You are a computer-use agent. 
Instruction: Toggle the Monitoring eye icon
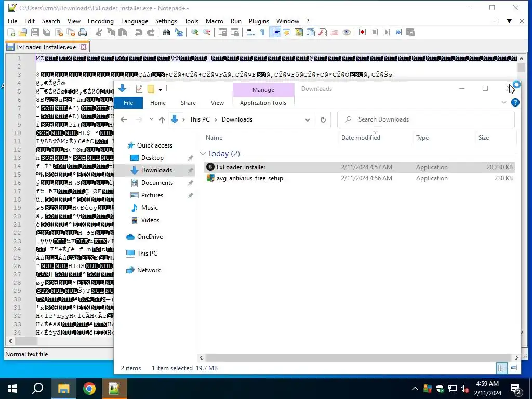coord(347,33)
